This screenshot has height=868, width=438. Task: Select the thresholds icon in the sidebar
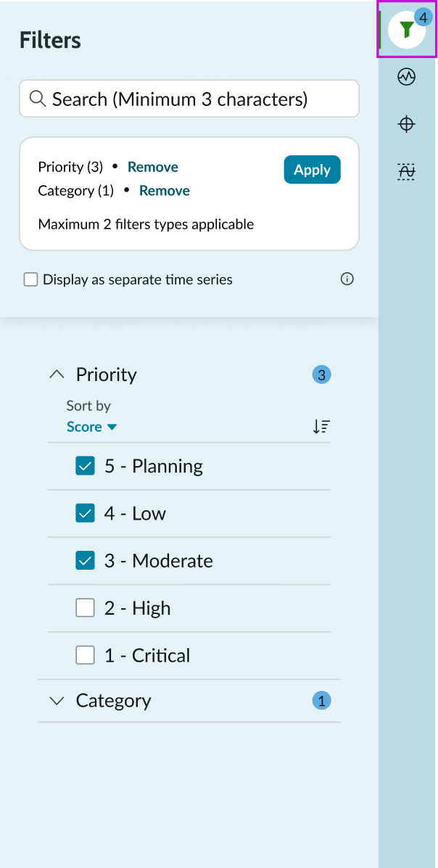406,171
